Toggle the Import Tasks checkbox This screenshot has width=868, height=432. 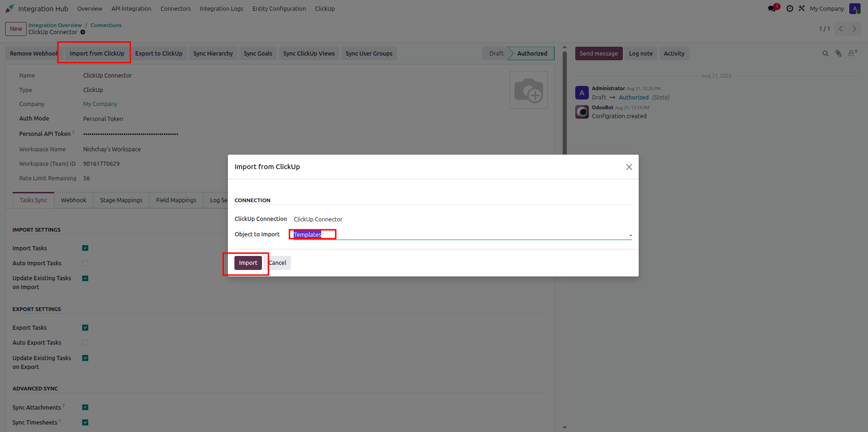85,248
